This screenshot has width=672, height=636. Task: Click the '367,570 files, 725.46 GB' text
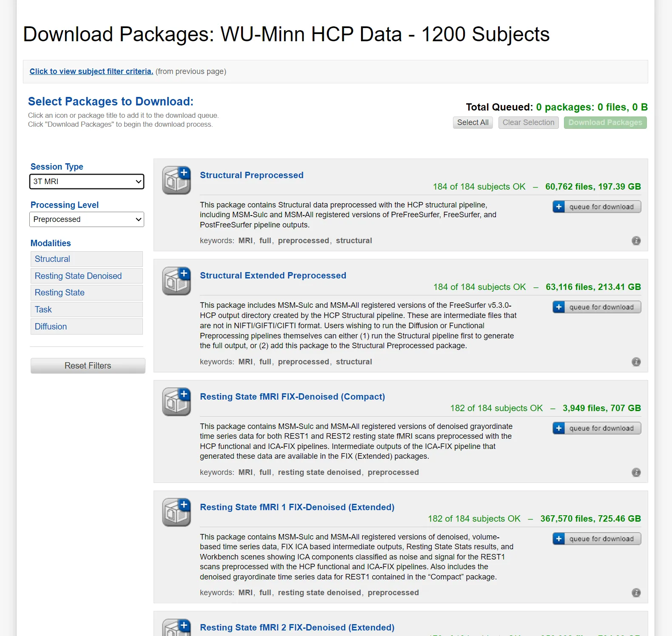tap(591, 519)
